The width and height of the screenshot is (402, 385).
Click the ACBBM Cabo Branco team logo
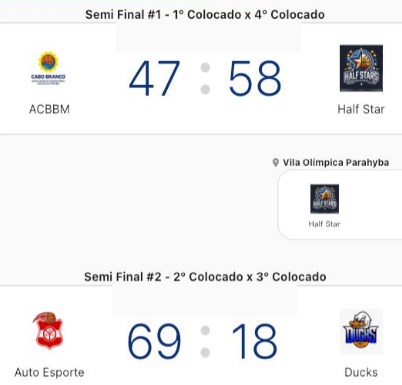[x=49, y=69]
